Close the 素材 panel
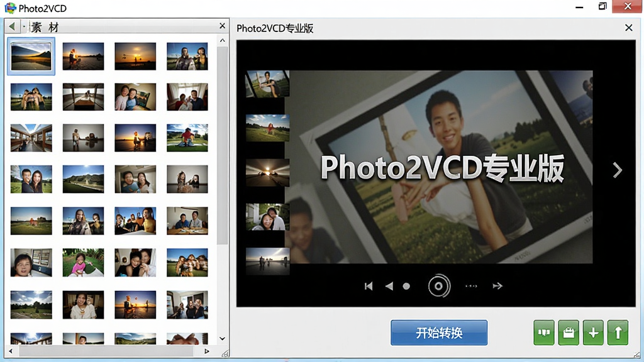 [x=222, y=26]
